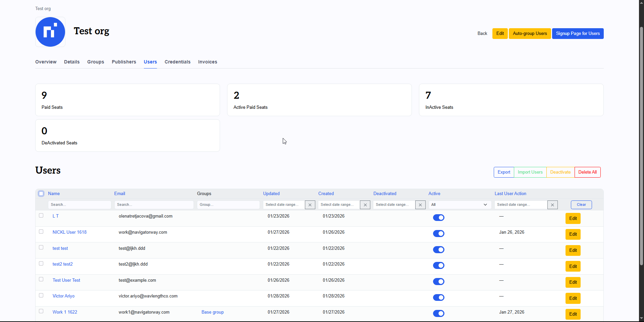Select the NICKL User 1618 row checkbox
Screen dimensions: 644x322
pyautogui.click(x=41, y=232)
